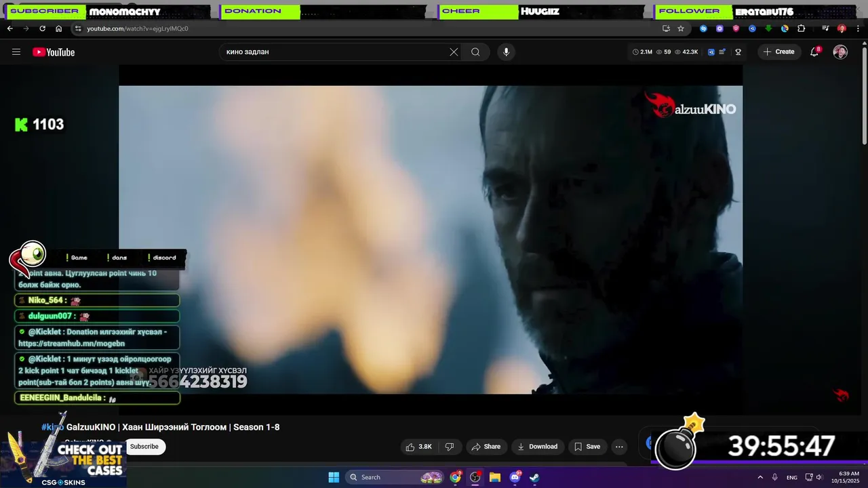Open the Chrome profile avatar

[x=842, y=28]
